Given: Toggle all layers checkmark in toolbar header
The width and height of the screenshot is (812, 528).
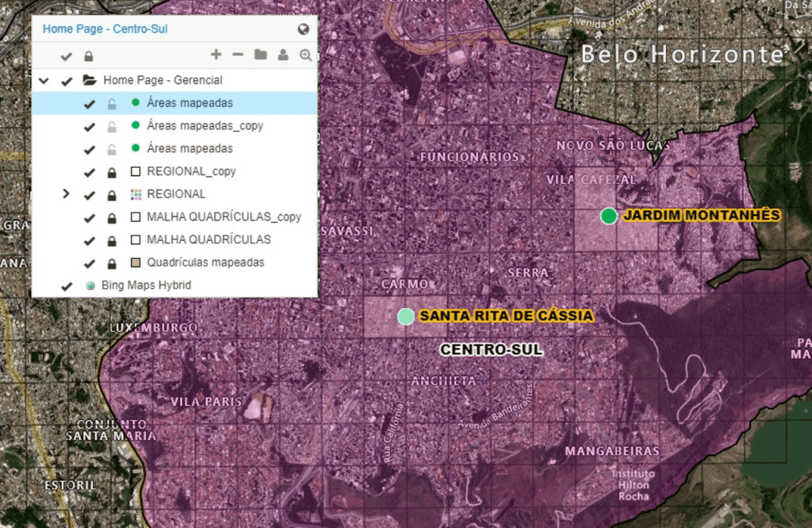Looking at the screenshot, I should point(67,56).
